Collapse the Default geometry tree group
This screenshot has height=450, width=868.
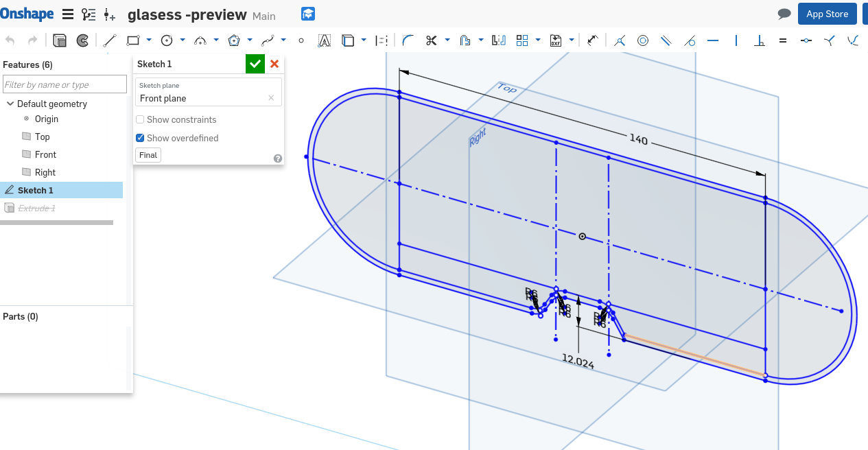point(10,104)
